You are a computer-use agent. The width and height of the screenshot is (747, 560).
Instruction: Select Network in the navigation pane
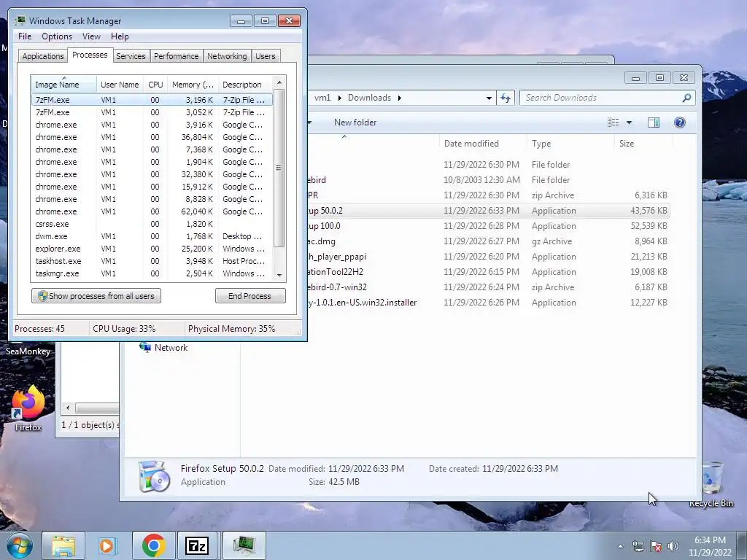pyautogui.click(x=164, y=348)
